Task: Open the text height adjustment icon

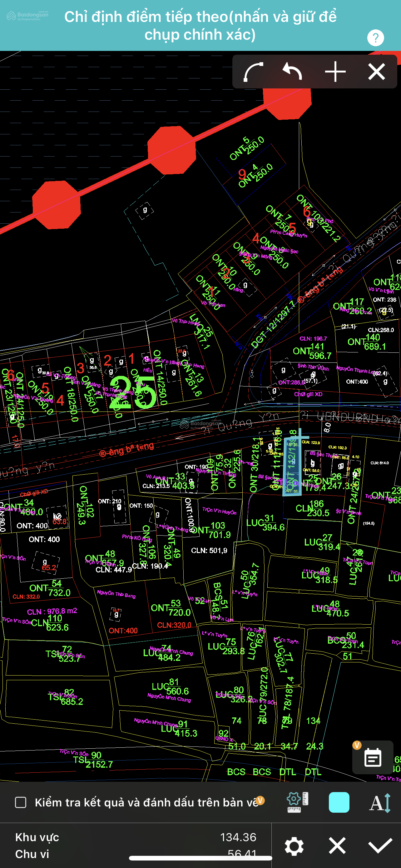Action: (380, 802)
